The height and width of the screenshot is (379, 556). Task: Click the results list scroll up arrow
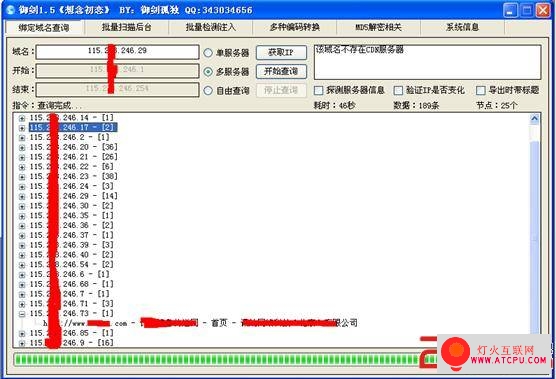click(534, 119)
